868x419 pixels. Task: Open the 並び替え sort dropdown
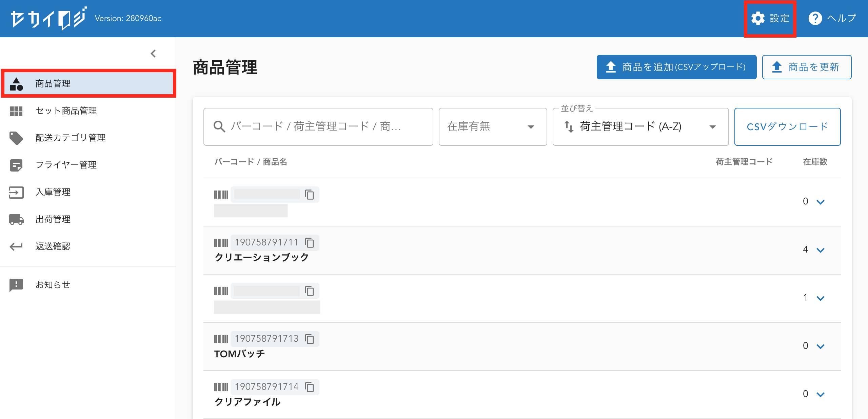click(x=640, y=127)
